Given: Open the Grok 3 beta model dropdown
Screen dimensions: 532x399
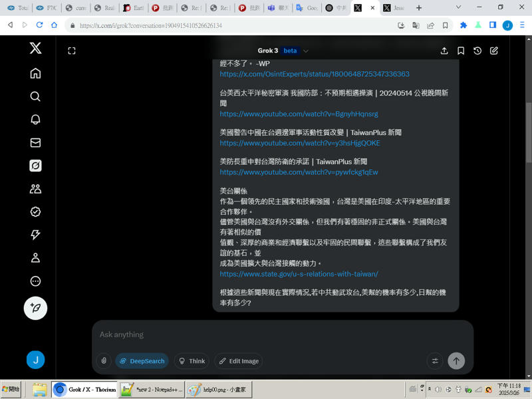Looking at the screenshot, I should [x=281, y=51].
